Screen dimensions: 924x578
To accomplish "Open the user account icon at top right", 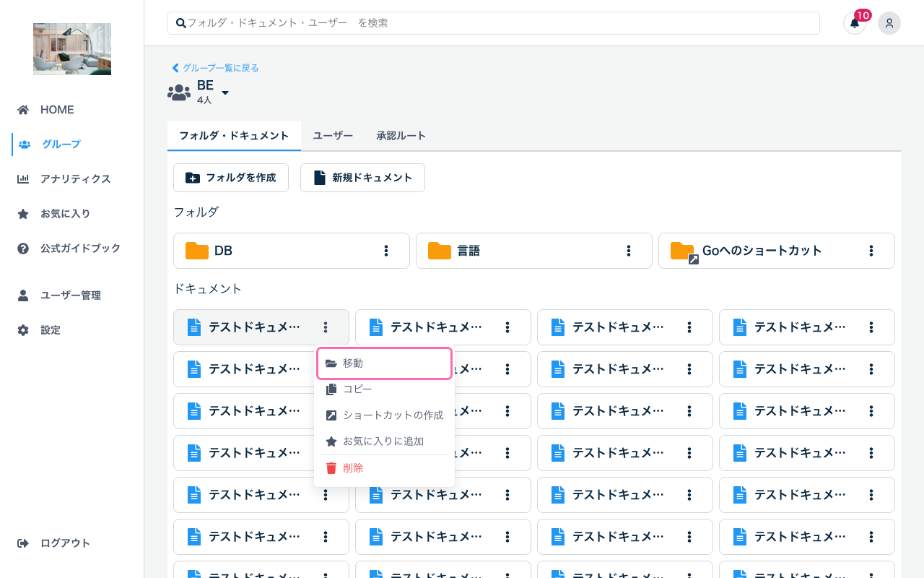I will (x=889, y=23).
